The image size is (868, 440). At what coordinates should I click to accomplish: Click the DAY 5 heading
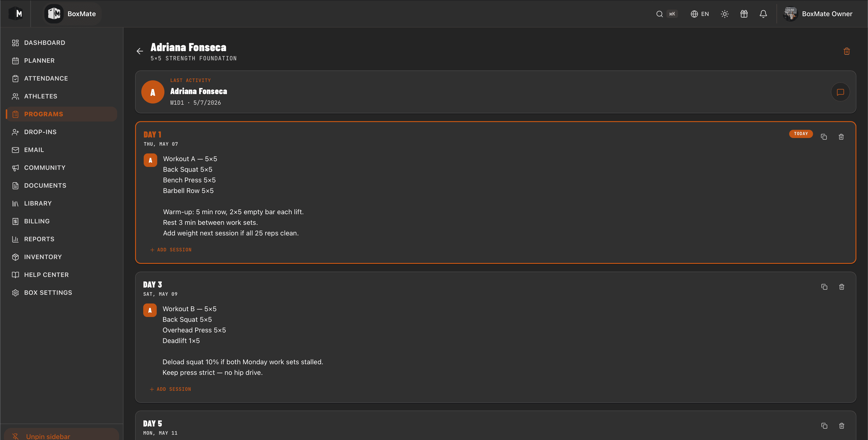pos(152,424)
